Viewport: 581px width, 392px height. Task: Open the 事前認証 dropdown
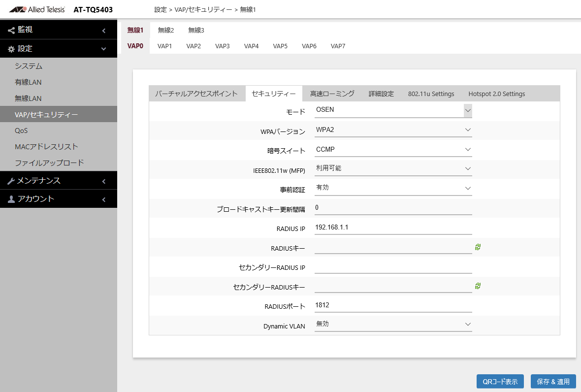point(393,188)
